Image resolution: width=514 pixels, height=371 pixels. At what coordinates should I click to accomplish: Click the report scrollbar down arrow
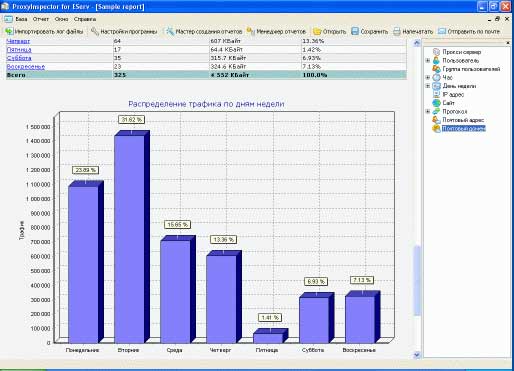[x=417, y=355]
